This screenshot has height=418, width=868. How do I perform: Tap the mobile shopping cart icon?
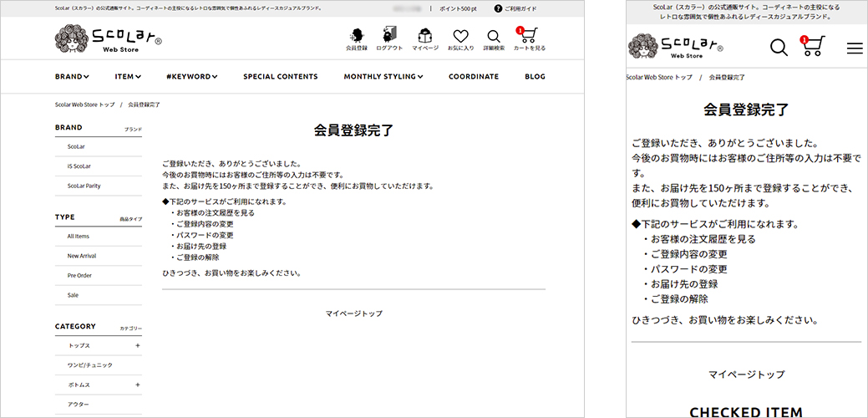813,47
